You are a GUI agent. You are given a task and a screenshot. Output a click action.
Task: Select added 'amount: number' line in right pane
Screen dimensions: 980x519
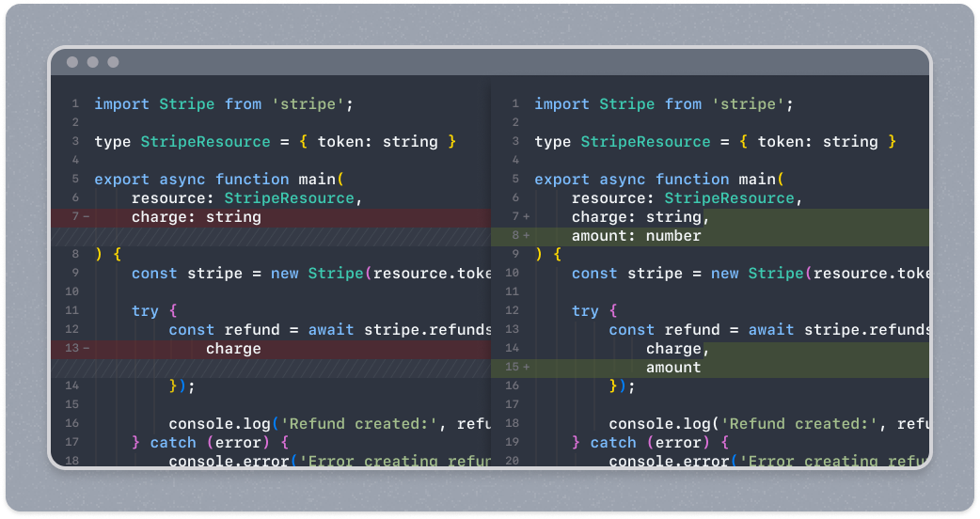pyautogui.click(x=636, y=236)
